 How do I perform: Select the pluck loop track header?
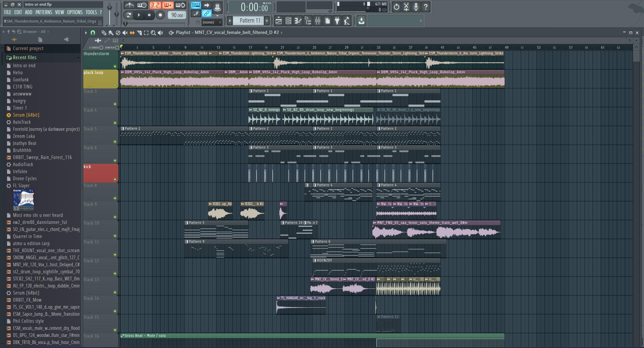pyautogui.click(x=101, y=79)
